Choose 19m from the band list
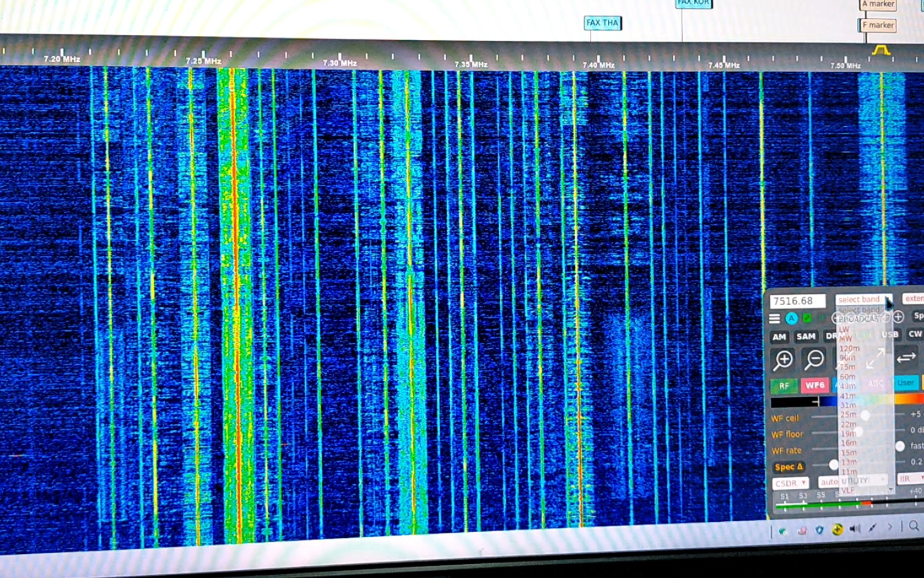The image size is (924, 578). (x=849, y=433)
